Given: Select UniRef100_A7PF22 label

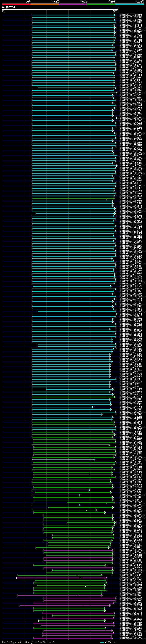Looking at the screenshot, I should tap(131, 35).
